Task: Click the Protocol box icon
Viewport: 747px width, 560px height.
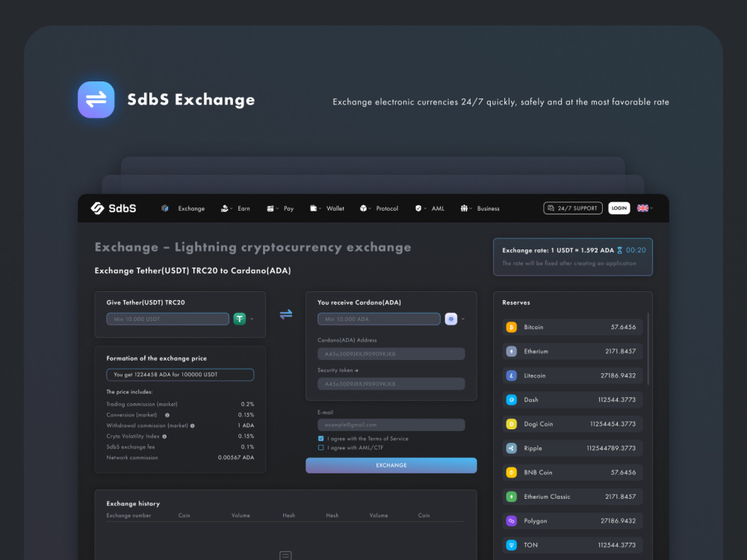Action: [364, 208]
